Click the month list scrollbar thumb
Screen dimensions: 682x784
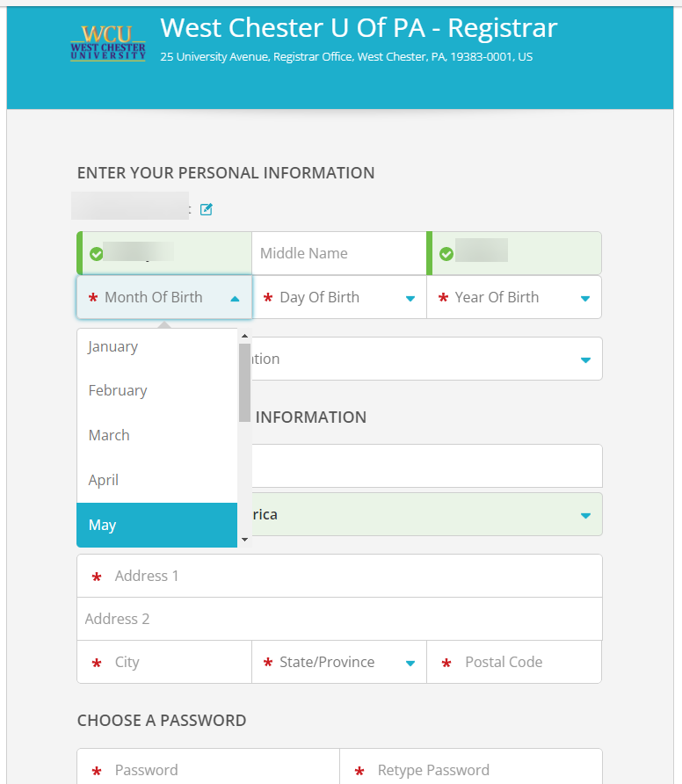(x=244, y=382)
